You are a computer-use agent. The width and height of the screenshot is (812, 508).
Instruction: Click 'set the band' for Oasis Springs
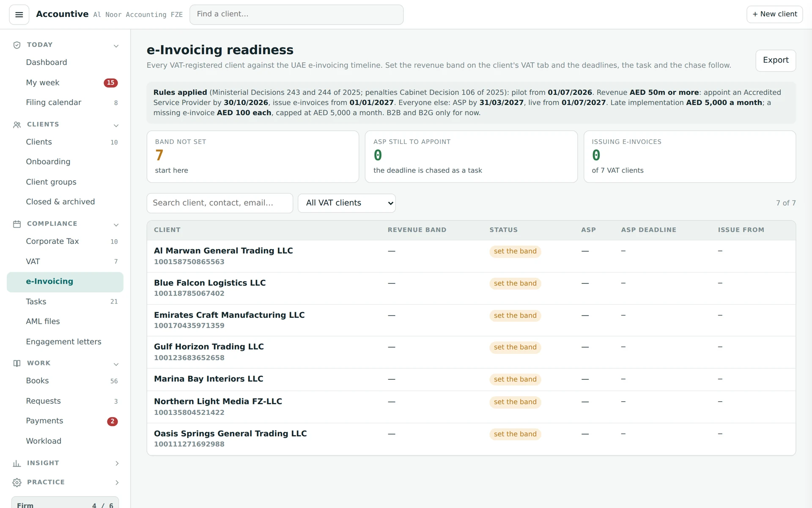(515, 434)
